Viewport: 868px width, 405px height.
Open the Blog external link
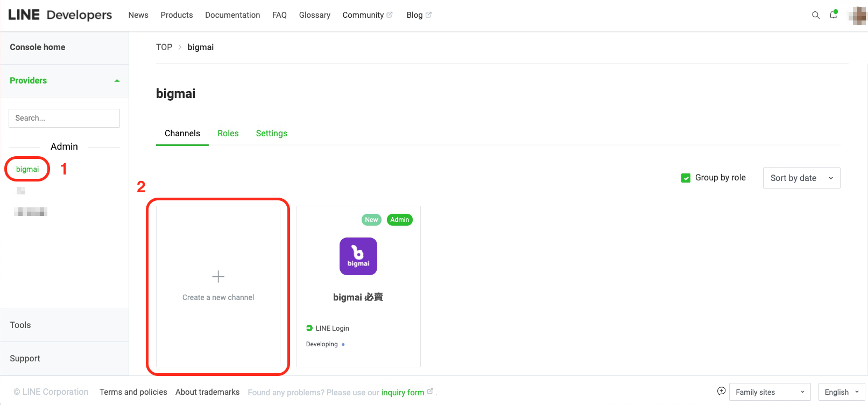[419, 15]
